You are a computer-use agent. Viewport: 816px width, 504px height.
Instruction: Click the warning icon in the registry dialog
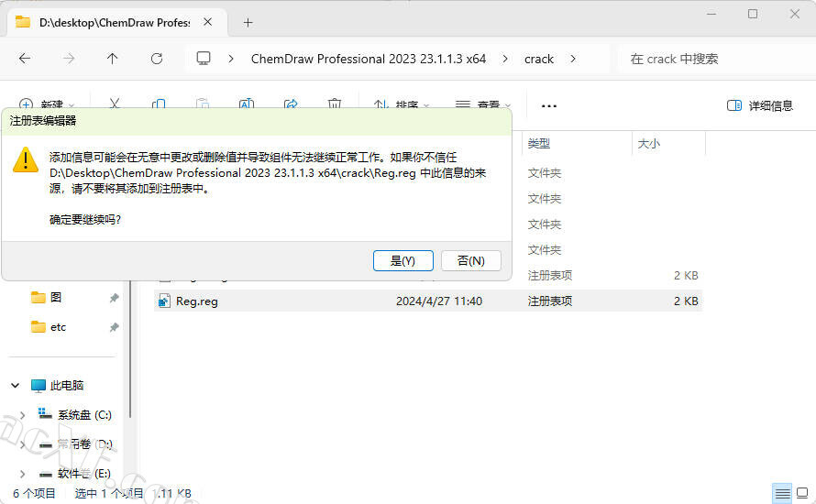(x=25, y=160)
